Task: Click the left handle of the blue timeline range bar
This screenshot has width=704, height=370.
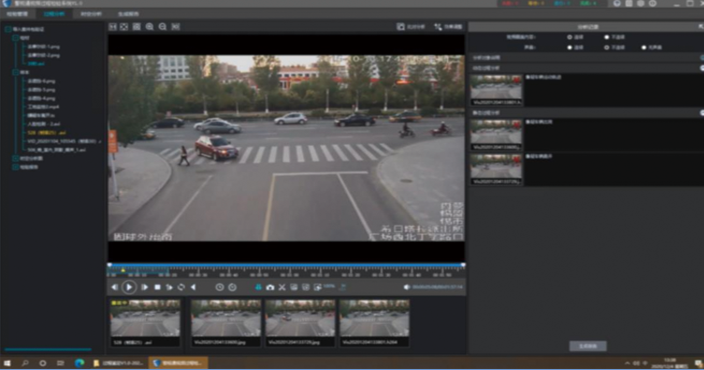Action: (109, 265)
